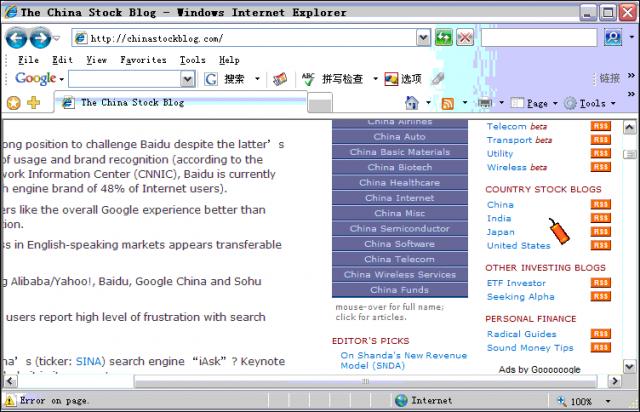Screen dimensions: 640x412
Task: Open the File menu
Action: 28,60
